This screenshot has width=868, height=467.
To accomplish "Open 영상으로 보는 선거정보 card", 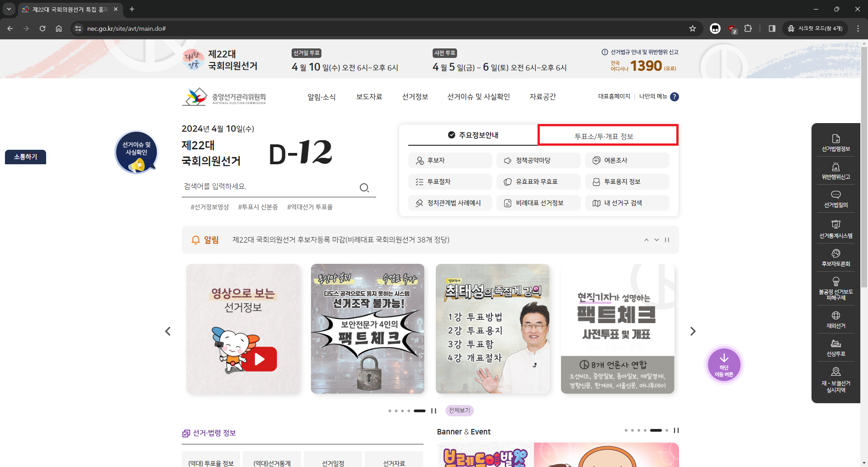I will 243,329.
